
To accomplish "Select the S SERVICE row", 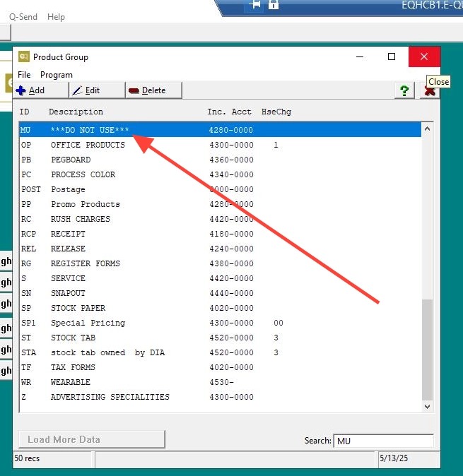I will (221, 278).
